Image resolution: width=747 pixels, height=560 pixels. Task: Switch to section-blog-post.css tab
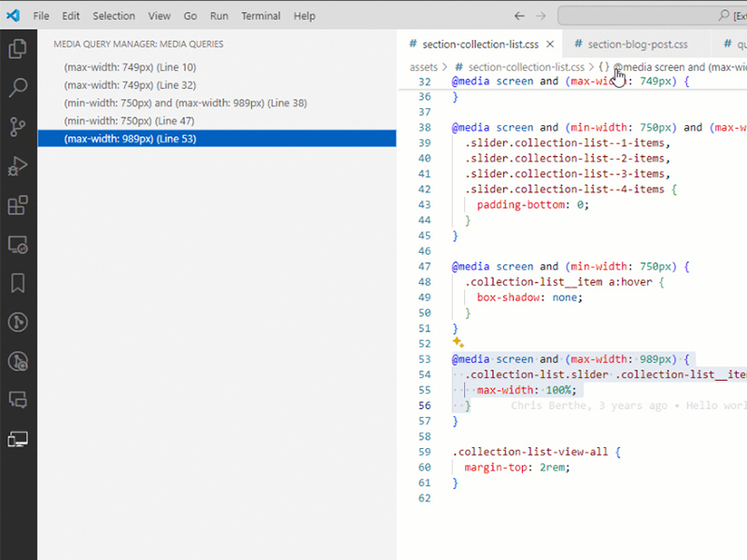coord(637,44)
